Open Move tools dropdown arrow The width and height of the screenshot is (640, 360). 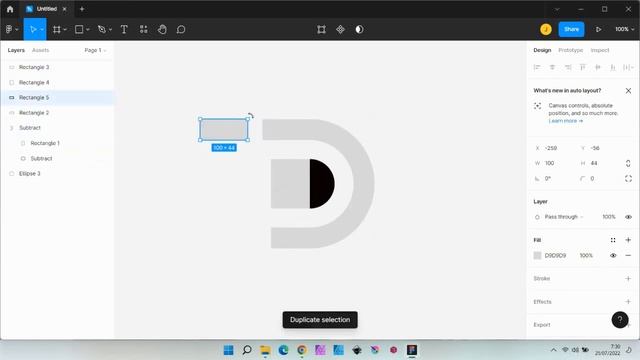click(42, 30)
